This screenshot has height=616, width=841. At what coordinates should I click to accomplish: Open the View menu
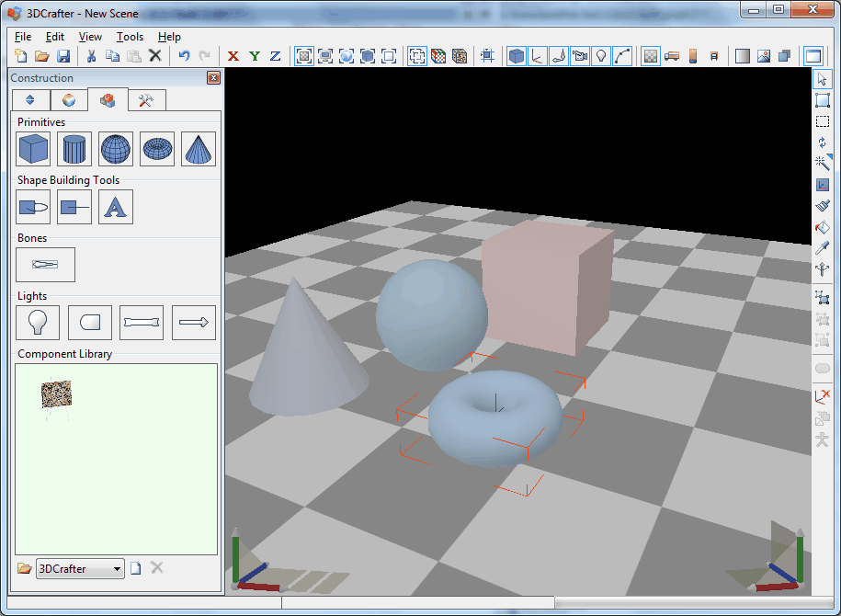(90, 37)
